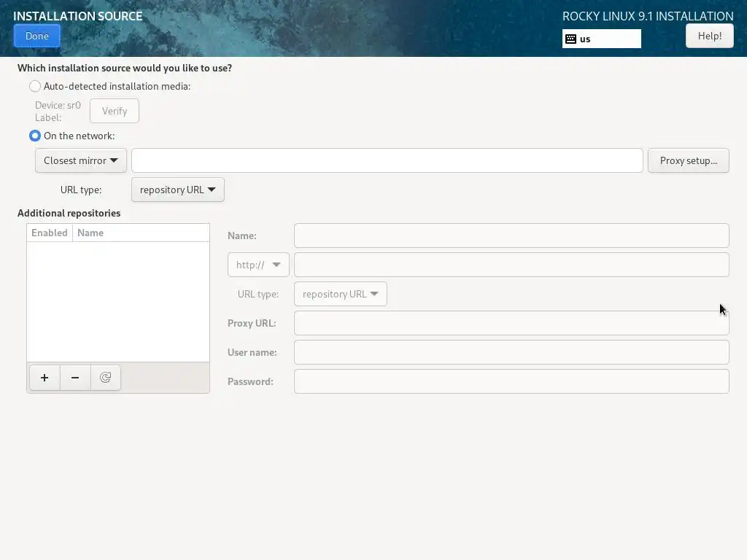The width and height of the screenshot is (747, 560).
Task: Click the Done button
Action: 37,36
